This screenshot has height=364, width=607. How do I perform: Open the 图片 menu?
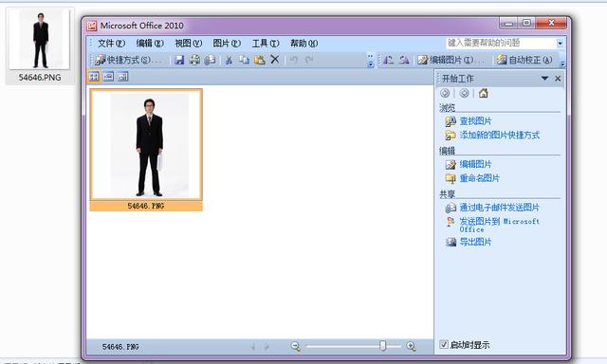tap(227, 44)
